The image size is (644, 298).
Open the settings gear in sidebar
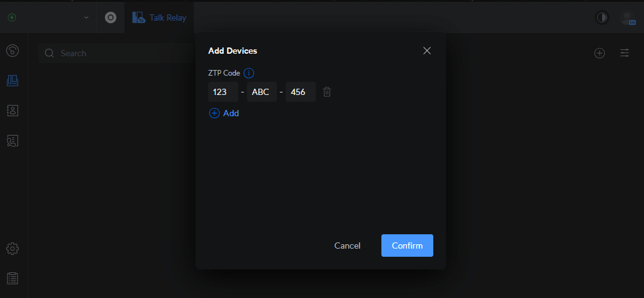(12, 248)
